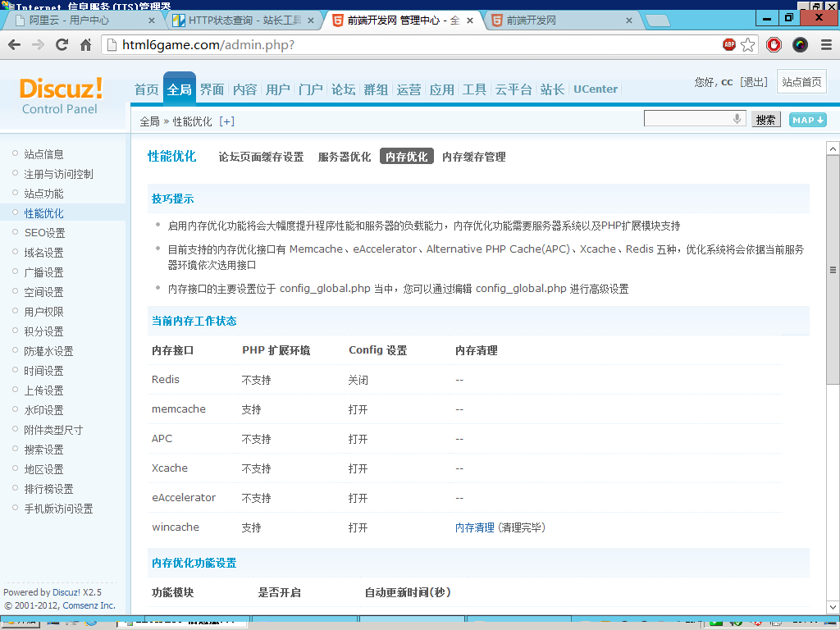Open SEO设置 in sidebar
The image size is (840, 630).
click(x=44, y=233)
